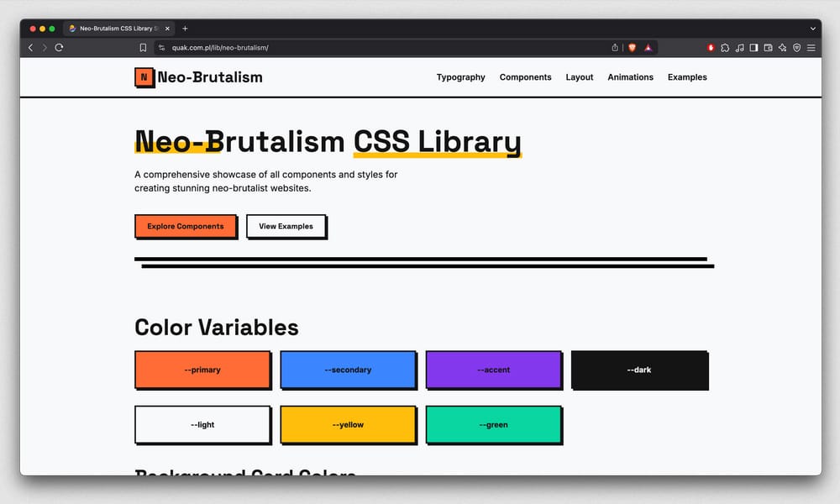Open the Brave Wallet icon

point(769,48)
